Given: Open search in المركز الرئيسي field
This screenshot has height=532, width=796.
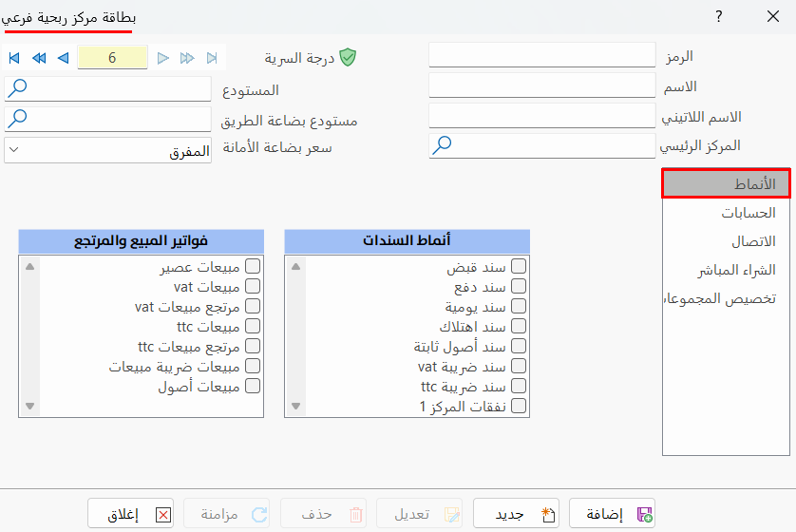Looking at the screenshot, I should pyautogui.click(x=442, y=145).
